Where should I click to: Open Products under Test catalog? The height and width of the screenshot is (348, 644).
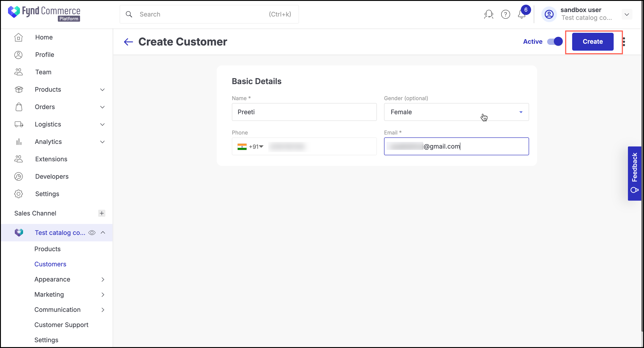(x=48, y=249)
